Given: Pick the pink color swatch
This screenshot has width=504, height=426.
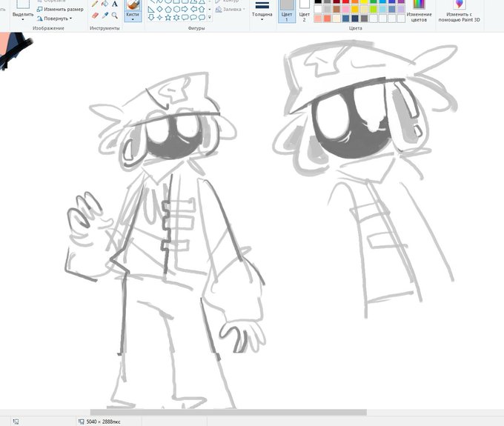Looking at the screenshot, I should coord(346,10).
